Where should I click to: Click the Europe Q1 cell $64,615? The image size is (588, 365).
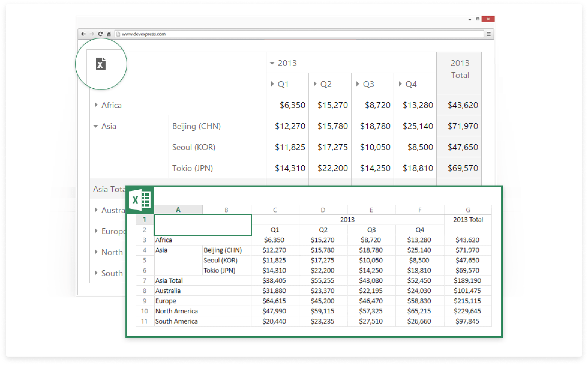pos(274,301)
